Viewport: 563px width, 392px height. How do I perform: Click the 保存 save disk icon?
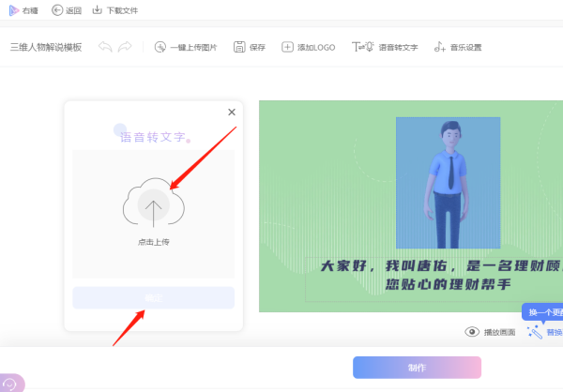click(239, 47)
